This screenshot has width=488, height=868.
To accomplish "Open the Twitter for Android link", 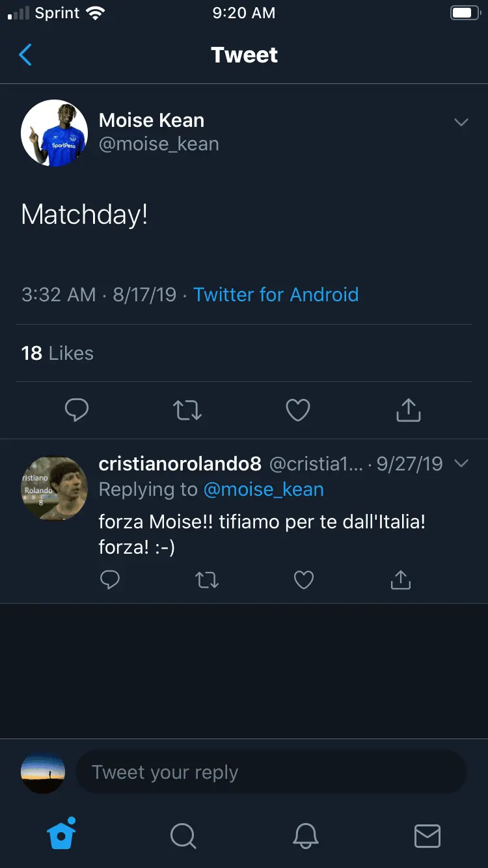I will [x=276, y=295].
